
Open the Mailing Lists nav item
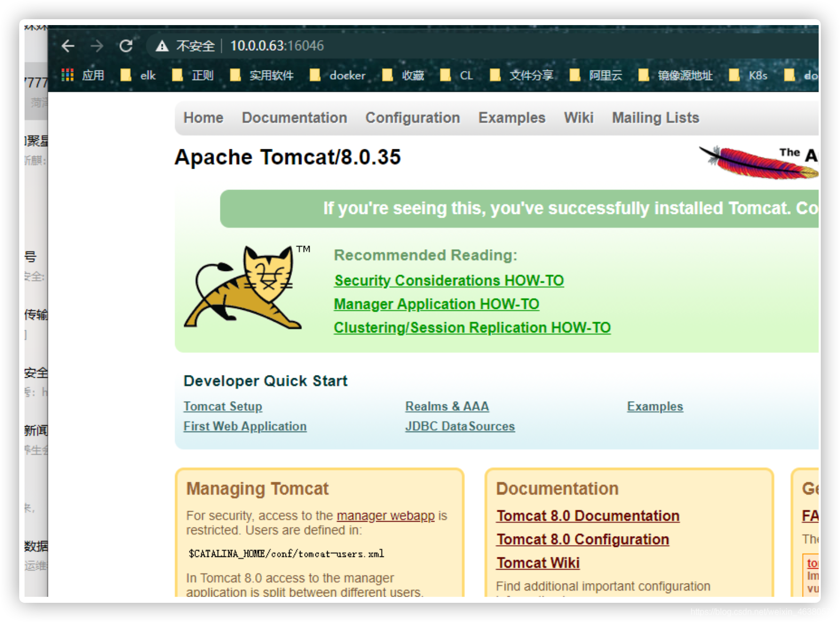pos(655,117)
